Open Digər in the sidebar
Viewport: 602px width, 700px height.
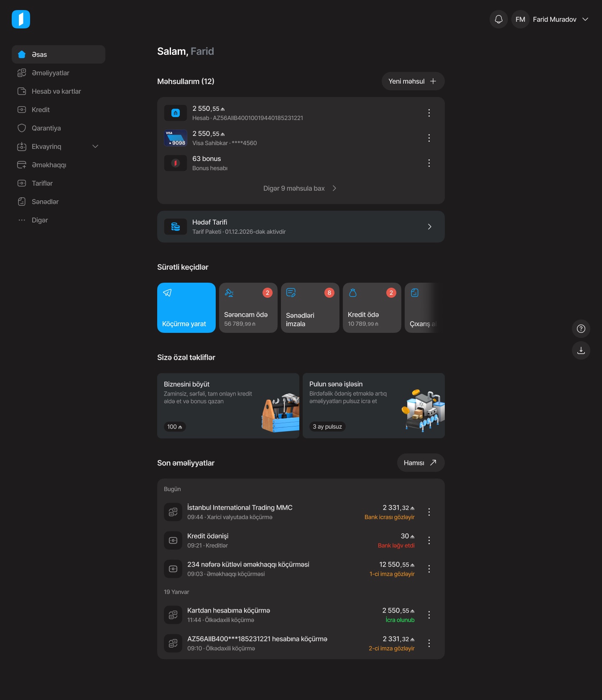(x=59, y=220)
